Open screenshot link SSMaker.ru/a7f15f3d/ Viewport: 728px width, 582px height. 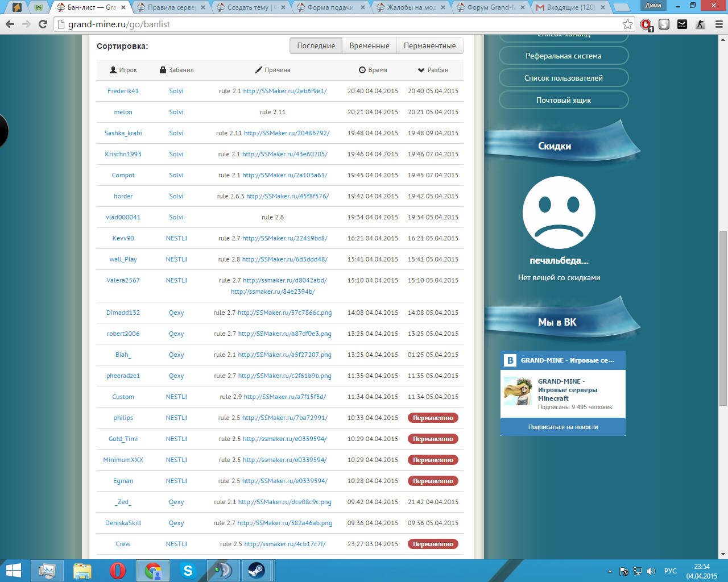coord(285,397)
